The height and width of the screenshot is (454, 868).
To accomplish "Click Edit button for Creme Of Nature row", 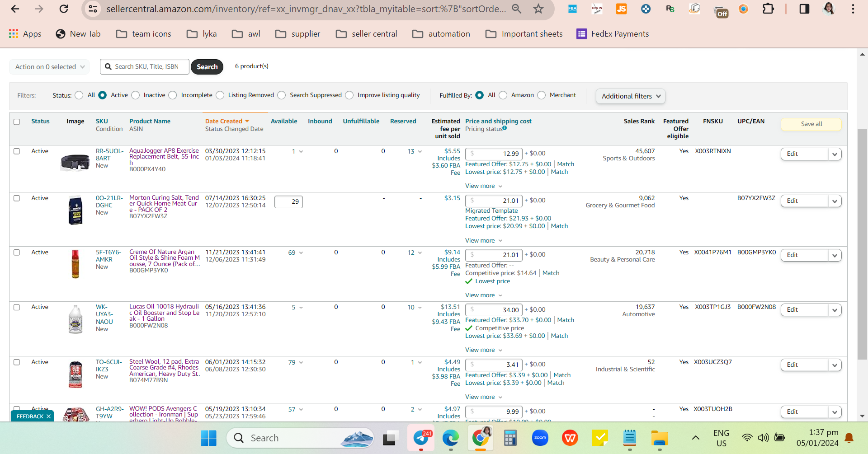I will [805, 255].
